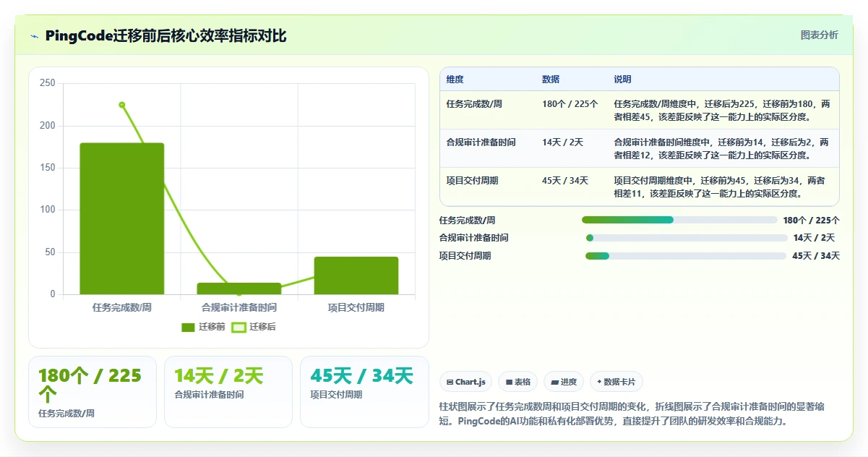This screenshot has height=457, width=868.
Task: Click the 150 y-axis tick label
Action: (x=48, y=168)
